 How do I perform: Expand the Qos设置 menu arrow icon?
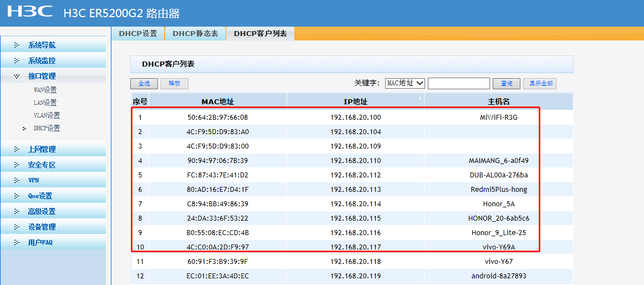(x=17, y=196)
